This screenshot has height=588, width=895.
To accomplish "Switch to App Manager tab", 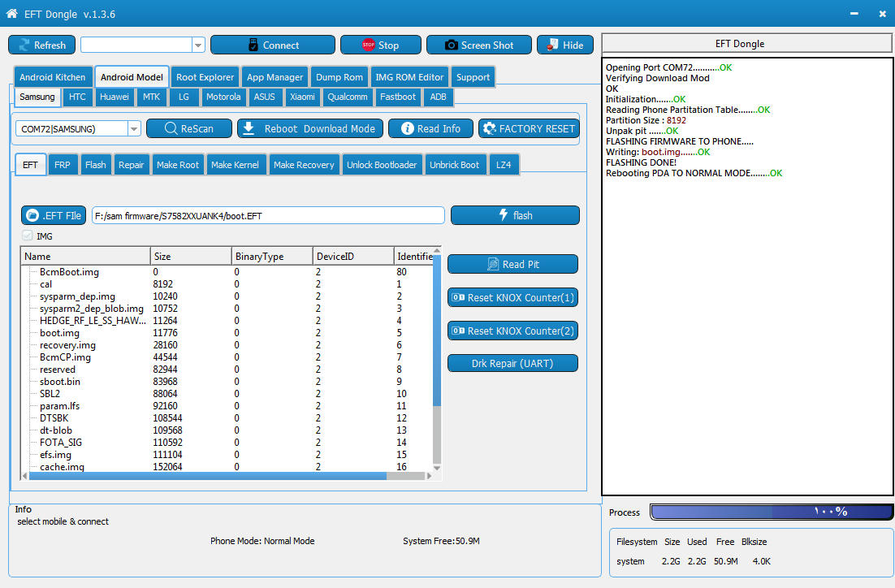I will pos(275,77).
